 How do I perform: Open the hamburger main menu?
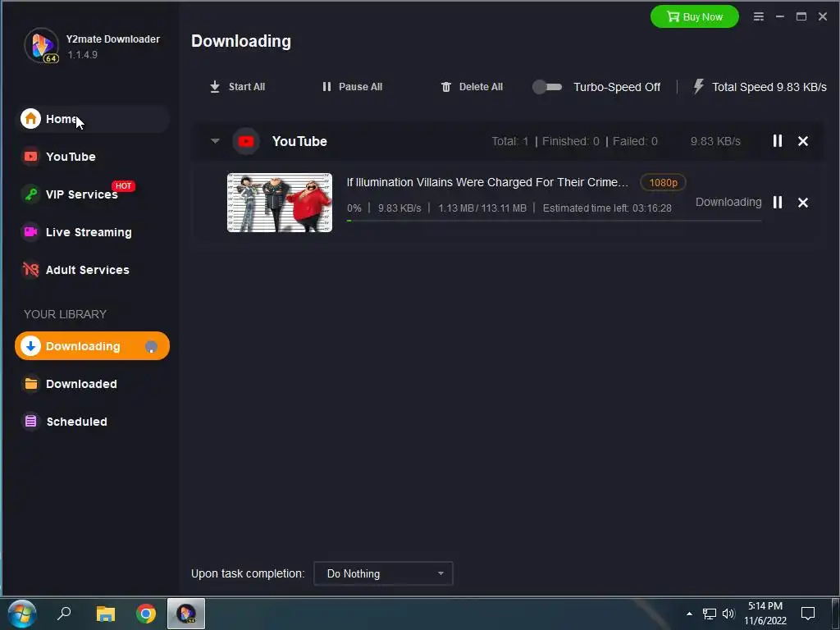click(759, 16)
